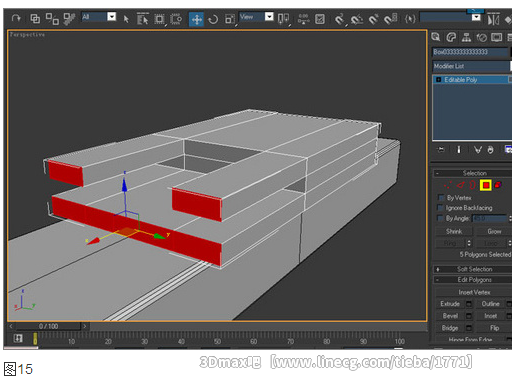Enable the By Angle checkbox
Screen dimensions: 512x381
tap(440, 218)
